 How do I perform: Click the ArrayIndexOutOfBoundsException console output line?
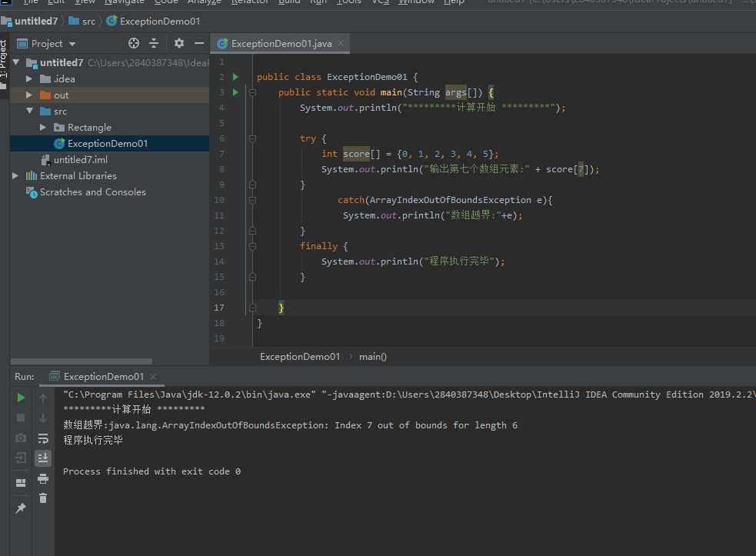pyautogui.click(x=290, y=425)
